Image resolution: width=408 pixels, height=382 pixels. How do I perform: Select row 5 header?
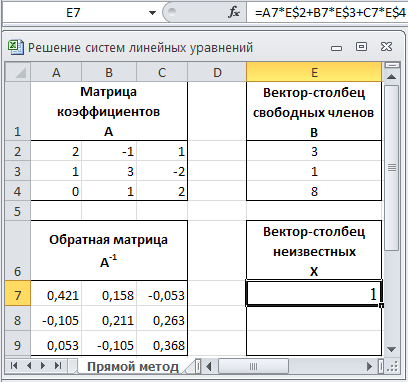tap(18, 211)
